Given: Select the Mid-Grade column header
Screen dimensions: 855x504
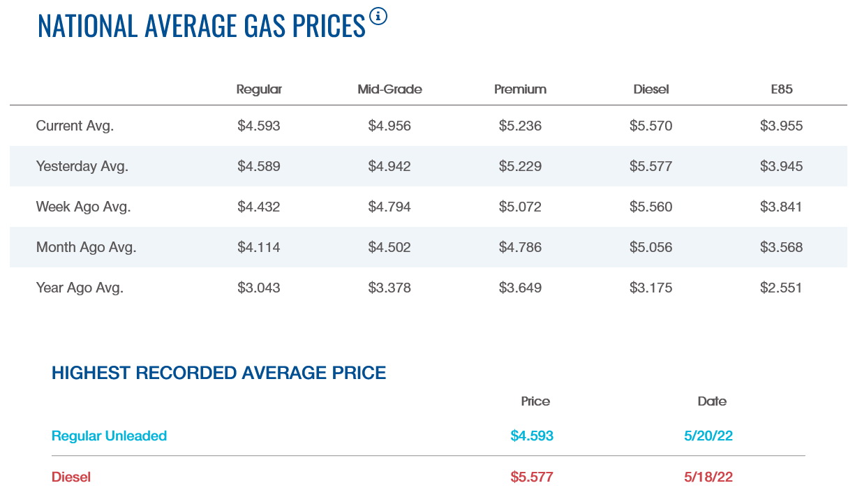Looking at the screenshot, I should click(389, 89).
